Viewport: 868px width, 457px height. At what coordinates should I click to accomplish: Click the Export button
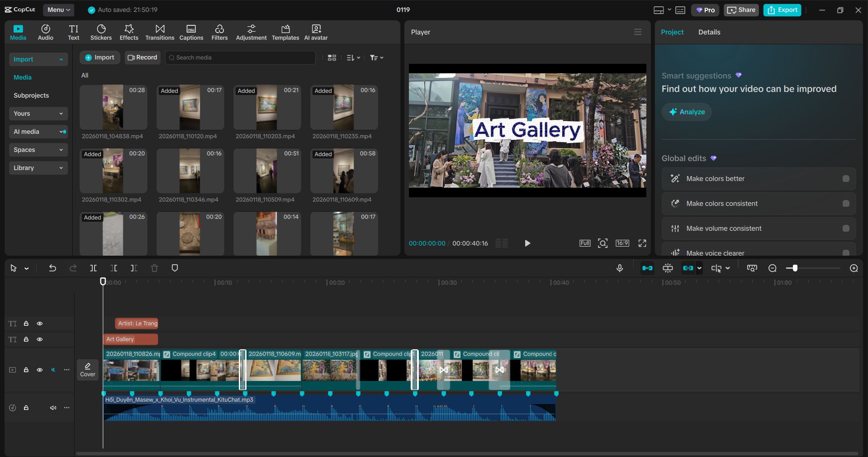click(x=783, y=10)
